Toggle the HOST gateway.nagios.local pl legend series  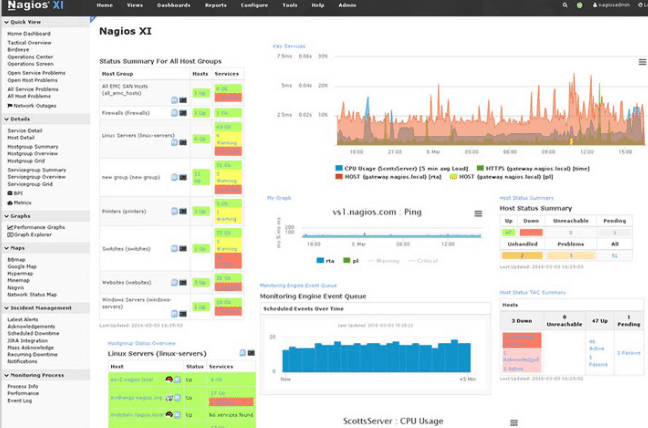tap(501, 177)
